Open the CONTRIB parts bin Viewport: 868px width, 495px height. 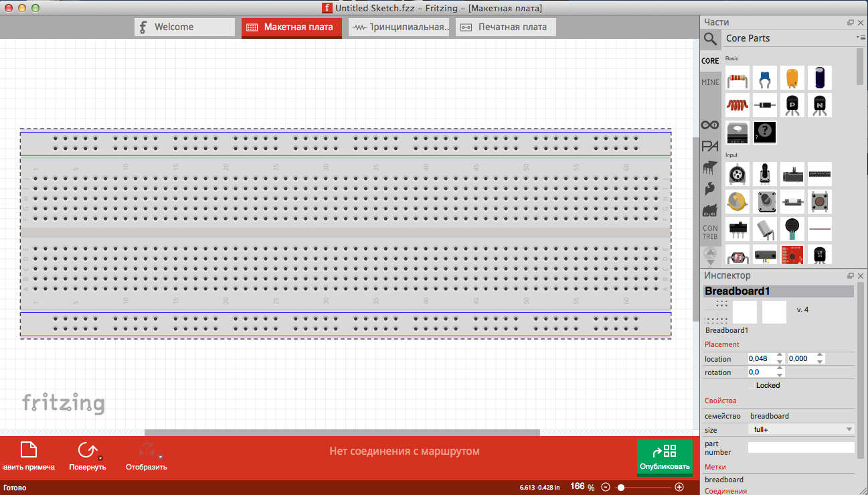[710, 232]
